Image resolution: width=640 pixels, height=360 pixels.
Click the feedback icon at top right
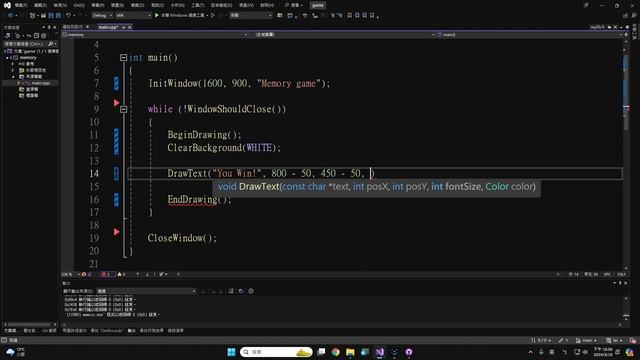click(x=634, y=15)
